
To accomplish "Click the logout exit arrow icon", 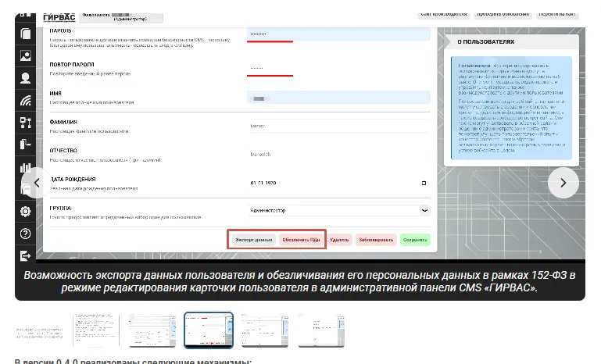I will 25,255.
